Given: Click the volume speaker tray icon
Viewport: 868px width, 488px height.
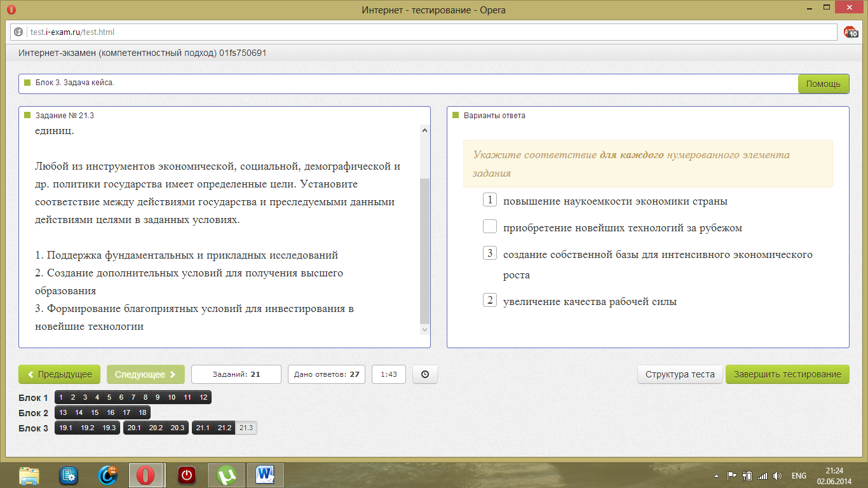Looking at the screenshot, I should [777, 476].
